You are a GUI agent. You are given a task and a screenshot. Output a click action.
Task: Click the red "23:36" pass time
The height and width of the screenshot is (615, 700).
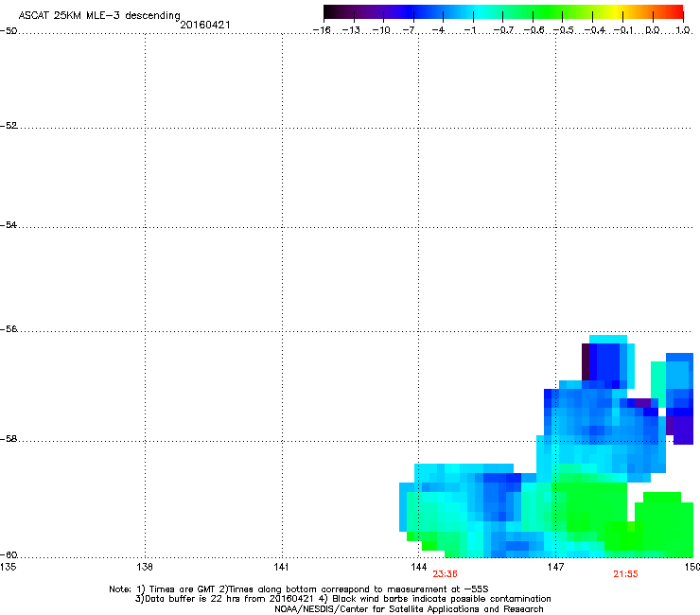tap(445, 574)
